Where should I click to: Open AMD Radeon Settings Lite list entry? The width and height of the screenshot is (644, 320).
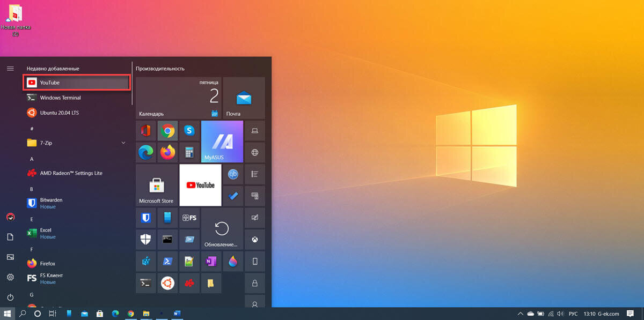point(77,173)
